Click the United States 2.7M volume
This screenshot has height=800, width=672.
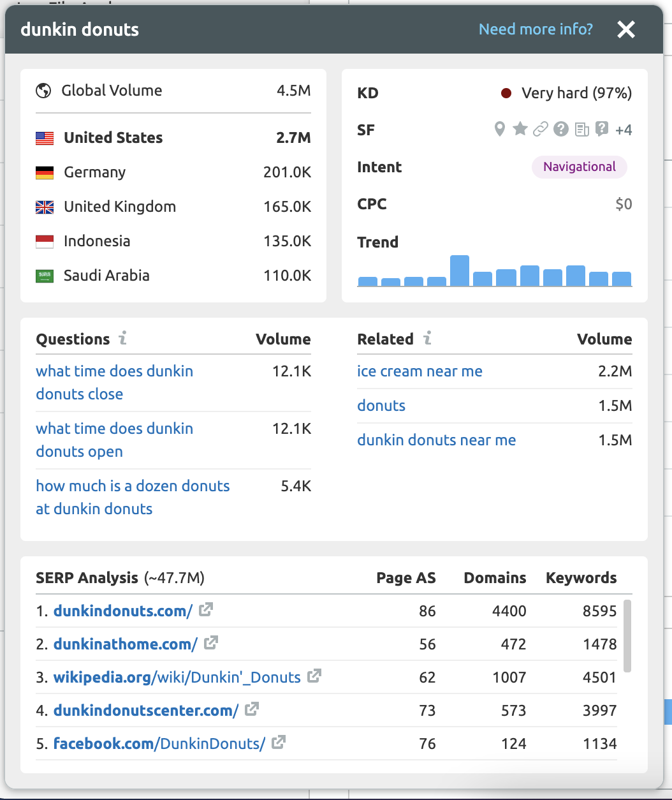(294, 138)
